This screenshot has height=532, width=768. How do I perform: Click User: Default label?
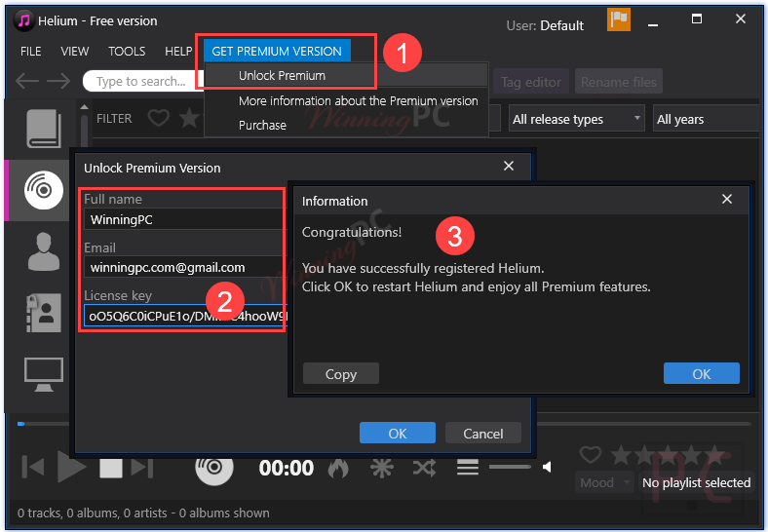(545, 25)
